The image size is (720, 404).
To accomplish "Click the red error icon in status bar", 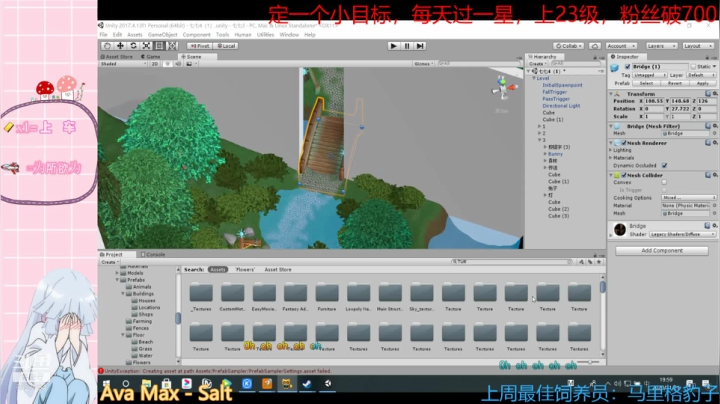I will (101, 371).
